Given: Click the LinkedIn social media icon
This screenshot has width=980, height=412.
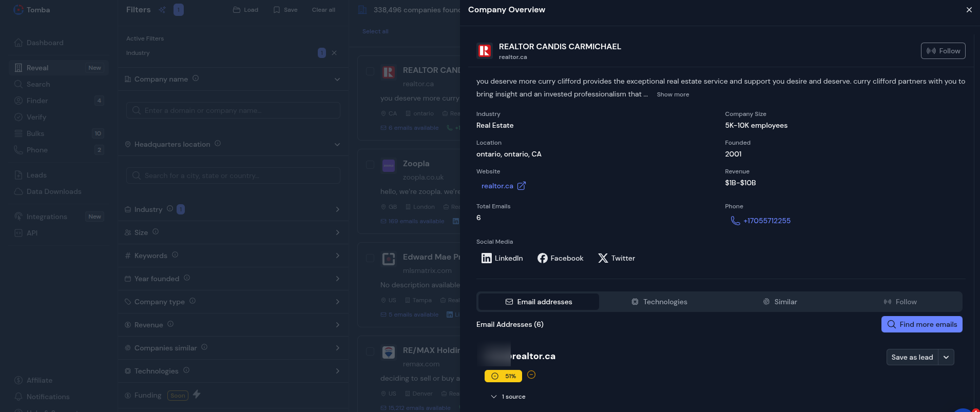Looking at the screenshot, I should [486, 258].
